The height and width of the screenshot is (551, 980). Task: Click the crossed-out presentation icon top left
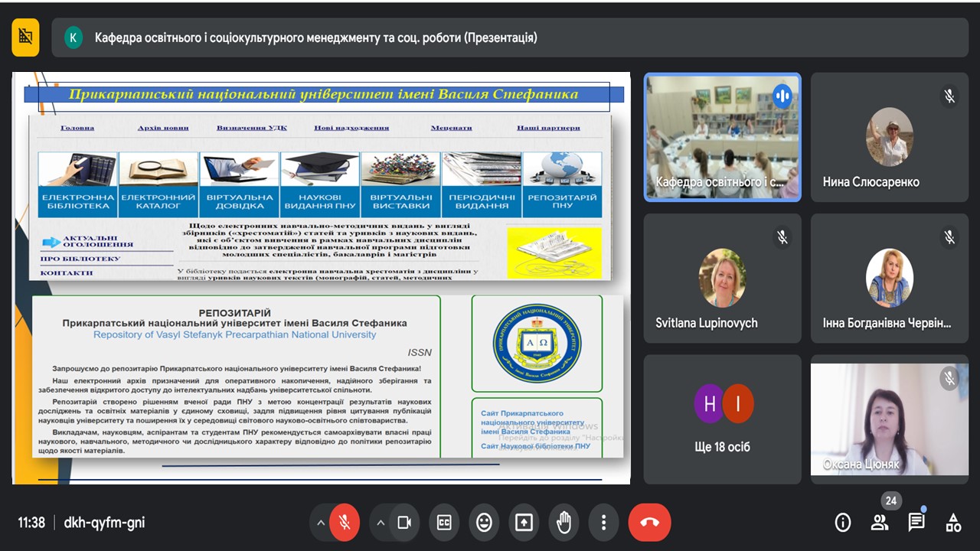[25, 37]
